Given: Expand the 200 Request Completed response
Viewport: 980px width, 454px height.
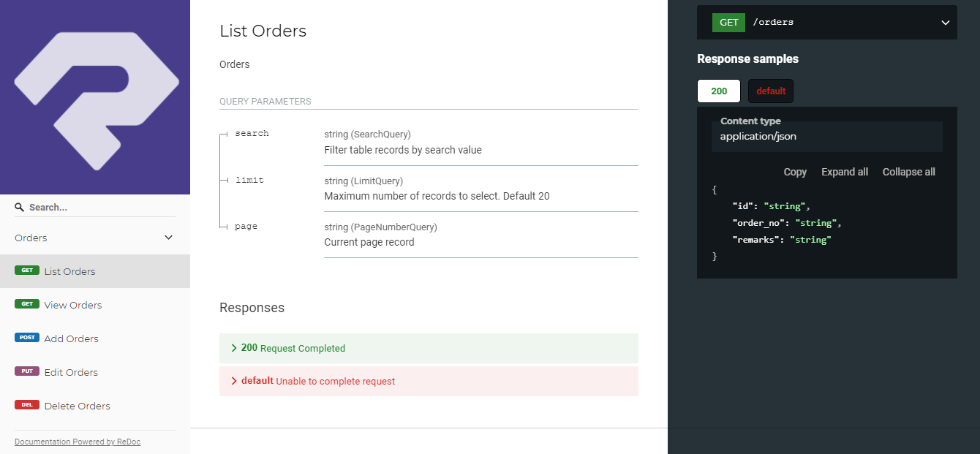Looking at the screenshot, I should (x=429, y=348).
